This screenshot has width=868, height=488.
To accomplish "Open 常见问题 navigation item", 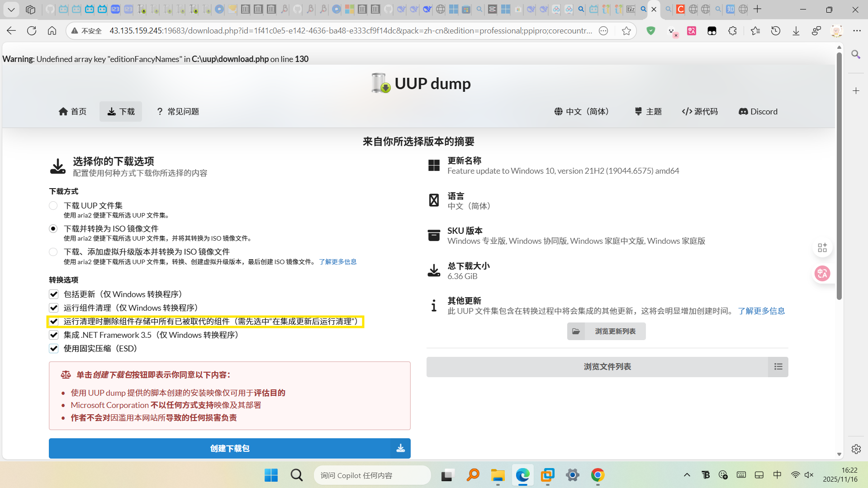I will [x=178, y=112].
